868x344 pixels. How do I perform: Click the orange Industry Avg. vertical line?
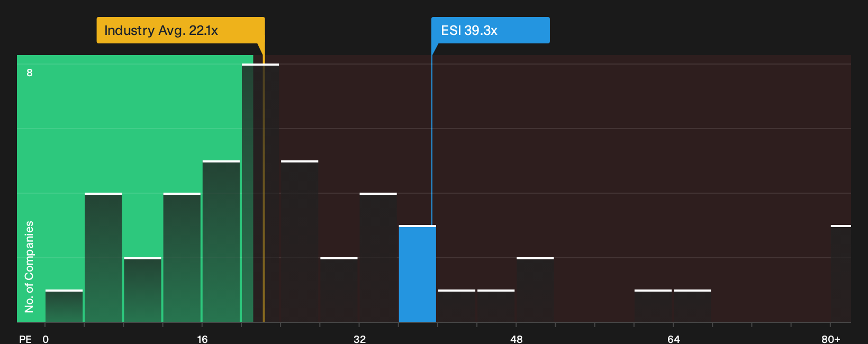tap(264, 183)
